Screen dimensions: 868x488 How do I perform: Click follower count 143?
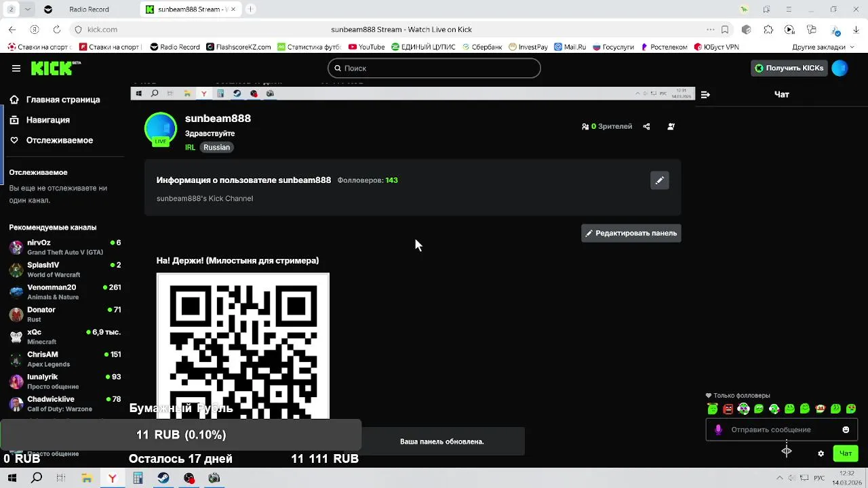(x=391, y=180)
